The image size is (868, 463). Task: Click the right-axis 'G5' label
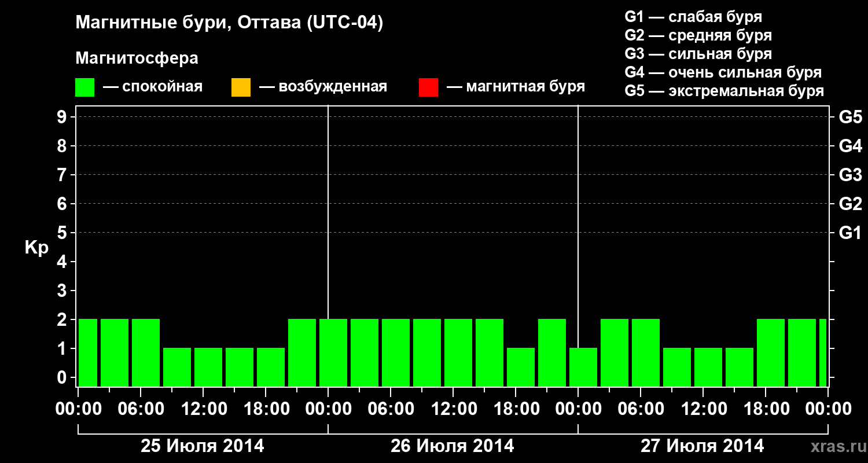tap(850, 117)
